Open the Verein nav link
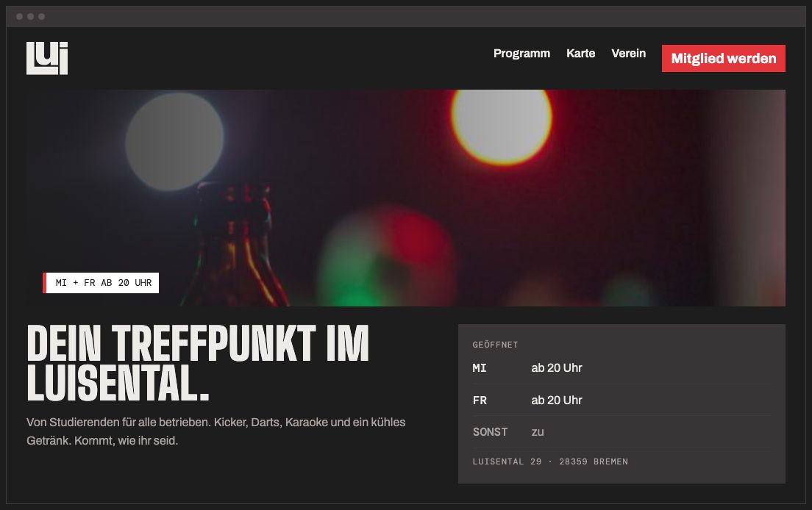Image resolution: width=812 pixels, height=510 pixels. pos(628,53)
